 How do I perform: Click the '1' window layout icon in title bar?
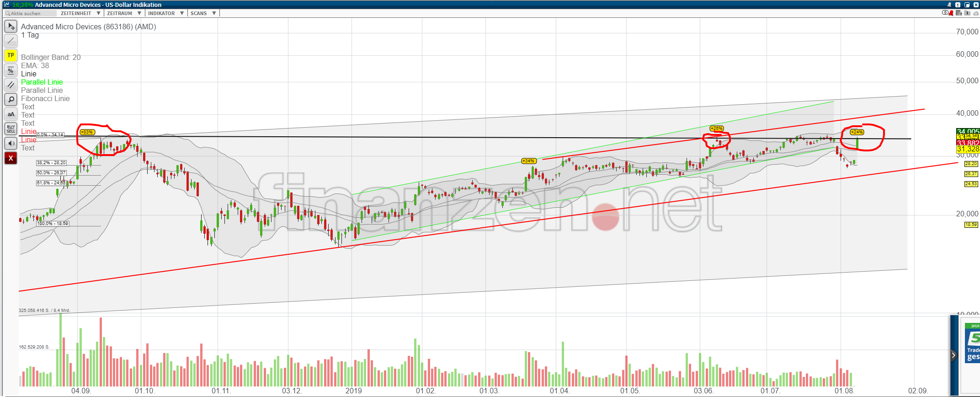(958, 5)
